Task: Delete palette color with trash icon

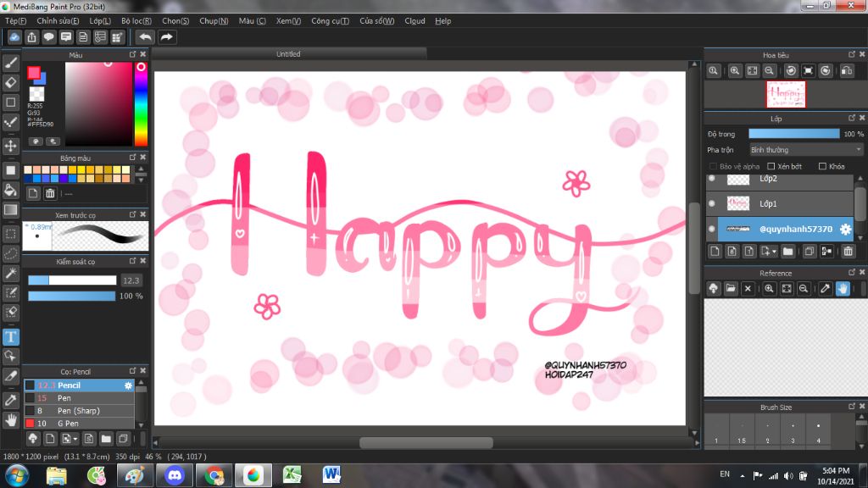Action: (50, 193)
